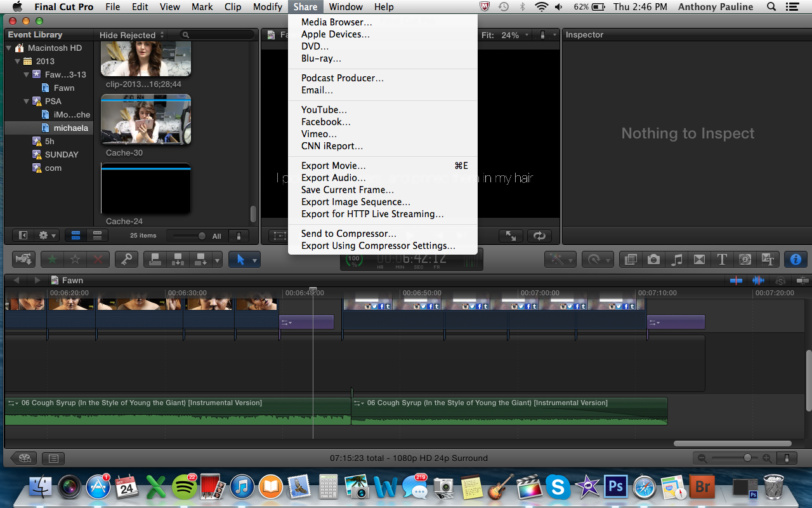Show the Transitions Browser

point(699,259)
